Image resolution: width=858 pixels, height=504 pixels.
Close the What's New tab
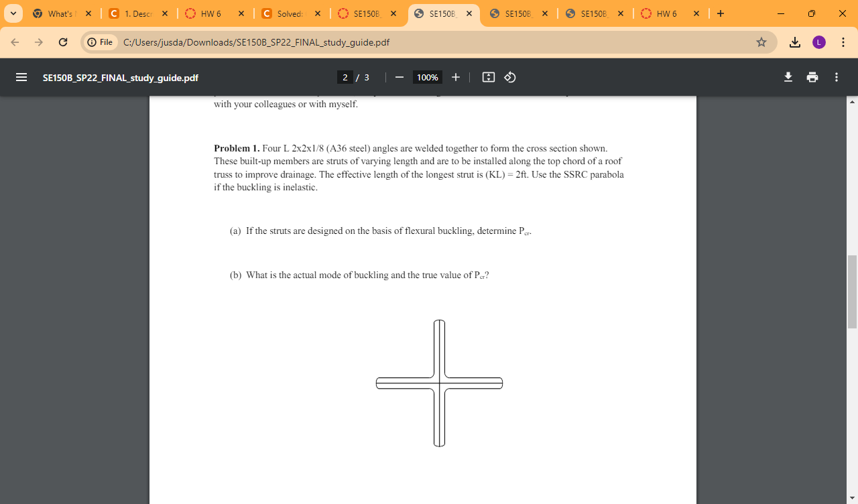click(88, 13)
